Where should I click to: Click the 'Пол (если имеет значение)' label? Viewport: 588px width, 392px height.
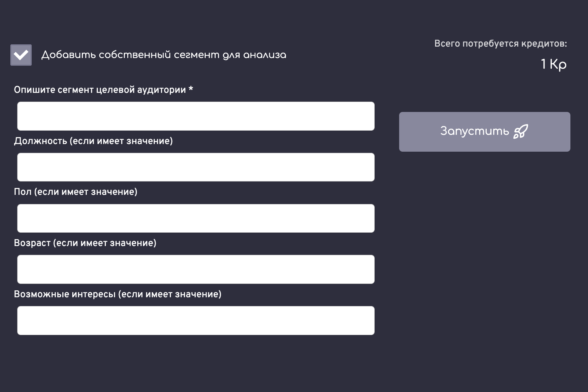(76, 192)
